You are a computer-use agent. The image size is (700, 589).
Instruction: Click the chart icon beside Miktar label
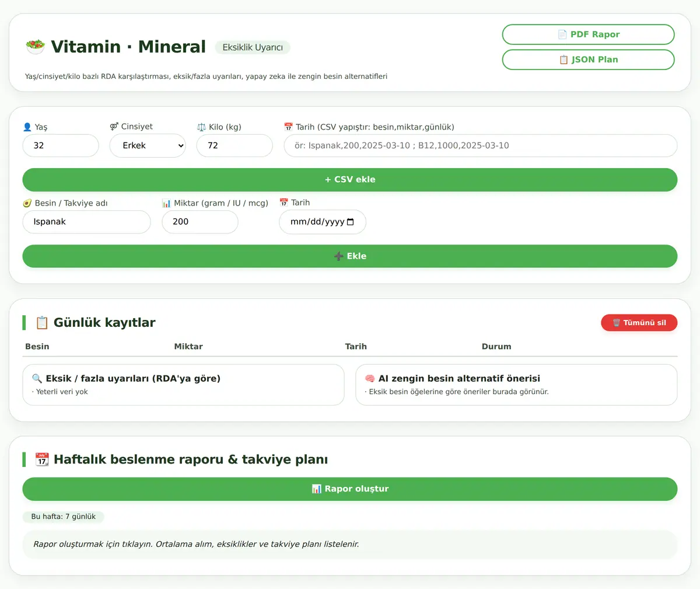tap(166, 203)
